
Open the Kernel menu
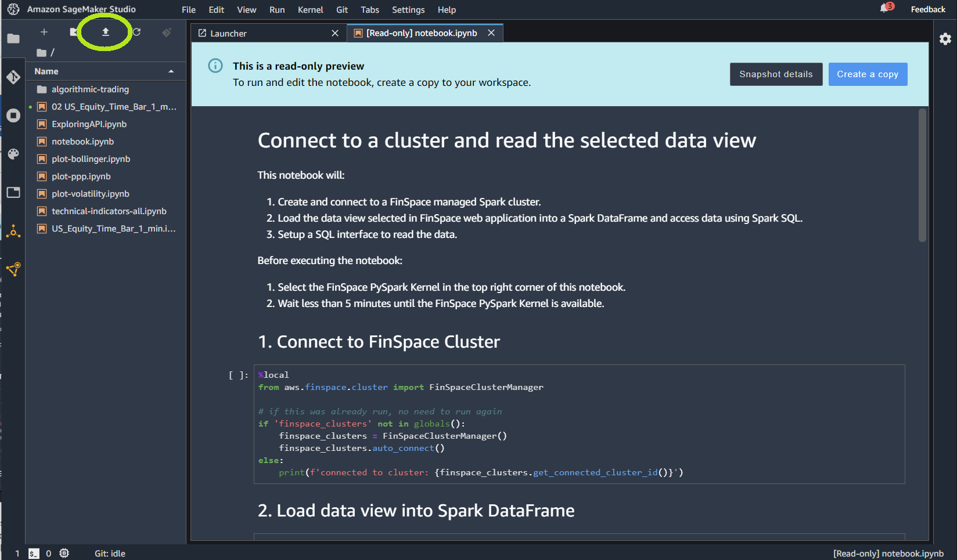310,9
